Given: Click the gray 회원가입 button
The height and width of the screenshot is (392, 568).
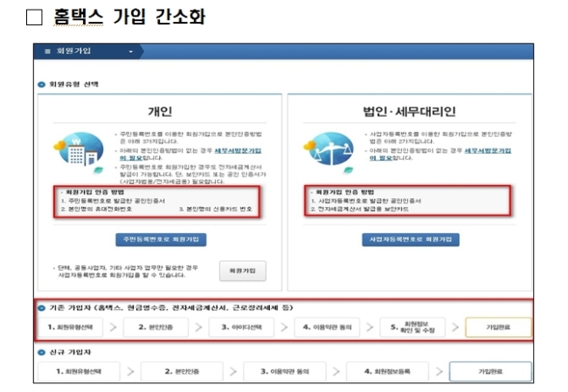Looking at the screenshot, I should pyautogui.click(x=242, y=271).
